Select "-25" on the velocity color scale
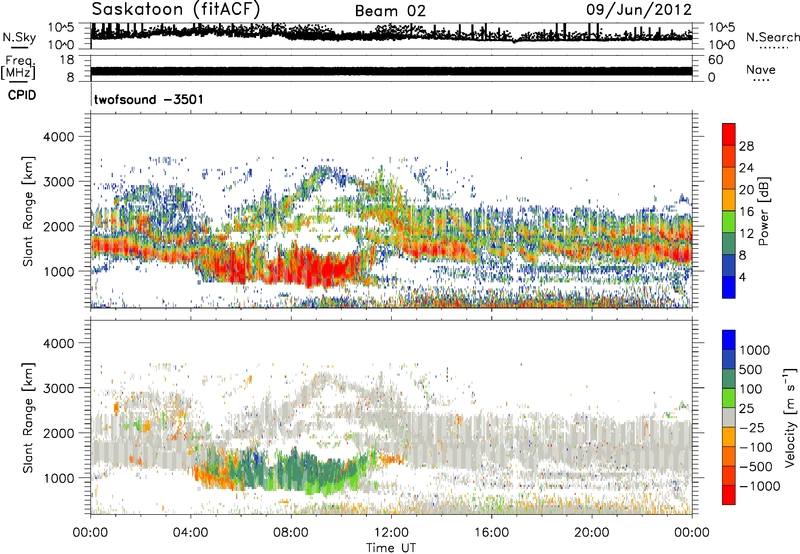The image size is (800, 554). [x=751, y=427]
